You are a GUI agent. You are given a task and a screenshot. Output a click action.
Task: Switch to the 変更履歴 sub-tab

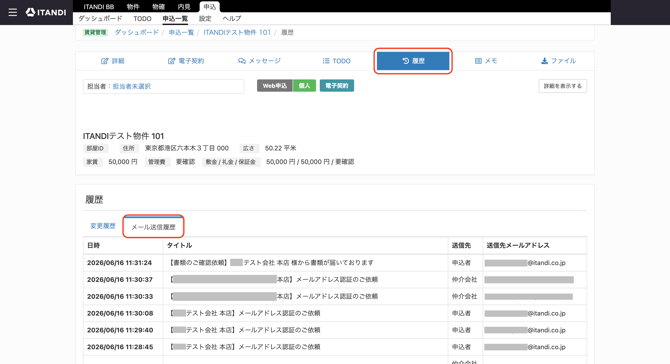103,226
